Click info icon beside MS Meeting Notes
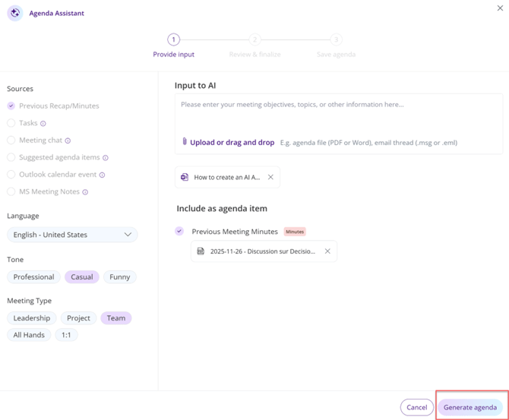This screenshot has height=420, width=509. point(85,192)
